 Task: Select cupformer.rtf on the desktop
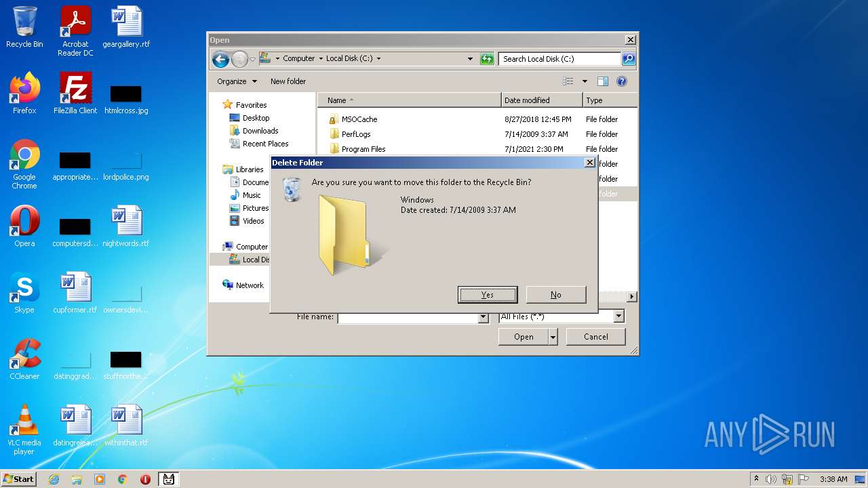tap(75, 293)
